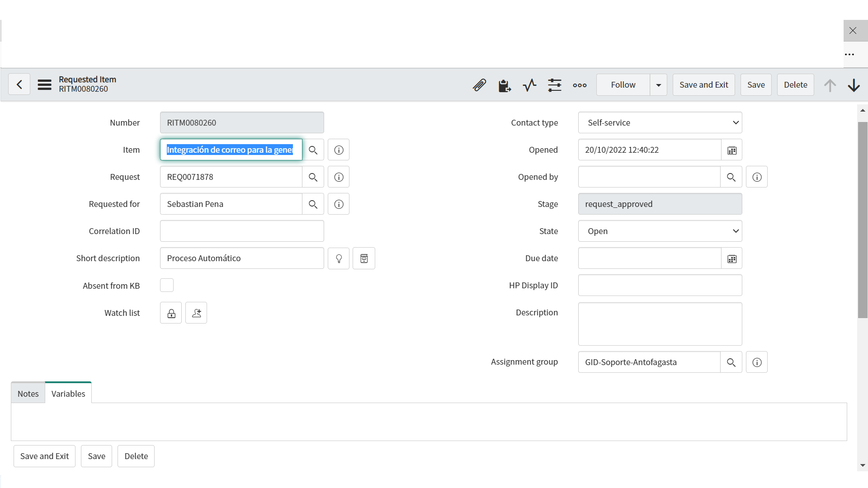The width and height of the screenshot is (868, 488).
Task: Click the lightbulb suggestion icon
Action: click(339, 258)
